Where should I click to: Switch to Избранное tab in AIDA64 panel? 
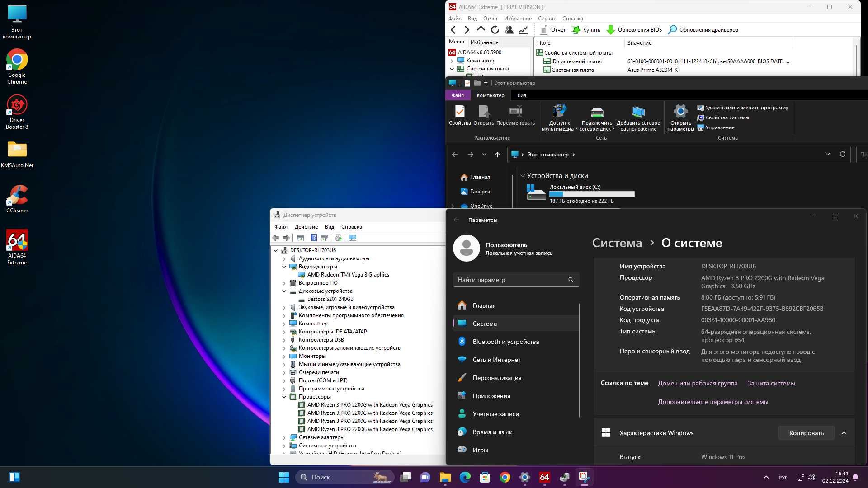click(484, 42)
